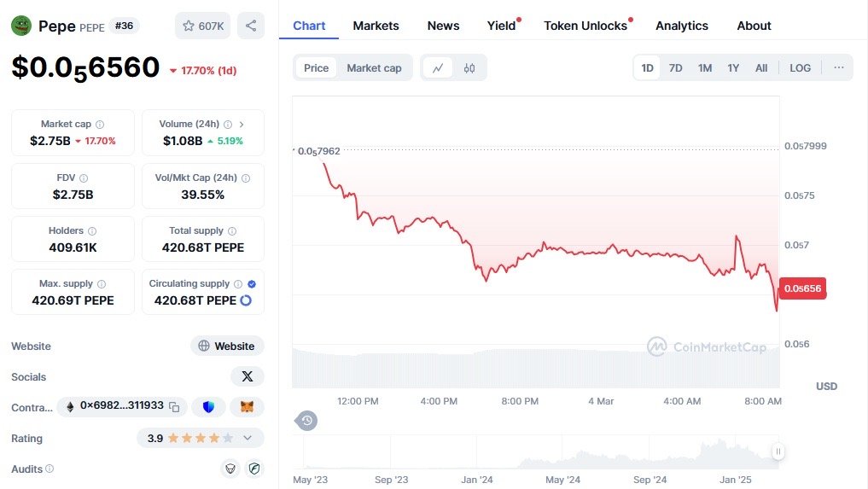Viewport: 868px width, 489px height.
Task: Open the Markets tab
Action: [376, 26]
